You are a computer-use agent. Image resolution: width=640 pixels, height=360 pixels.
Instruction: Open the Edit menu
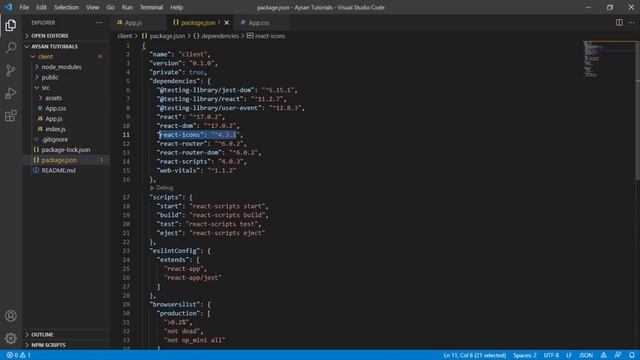click(41, 7)
